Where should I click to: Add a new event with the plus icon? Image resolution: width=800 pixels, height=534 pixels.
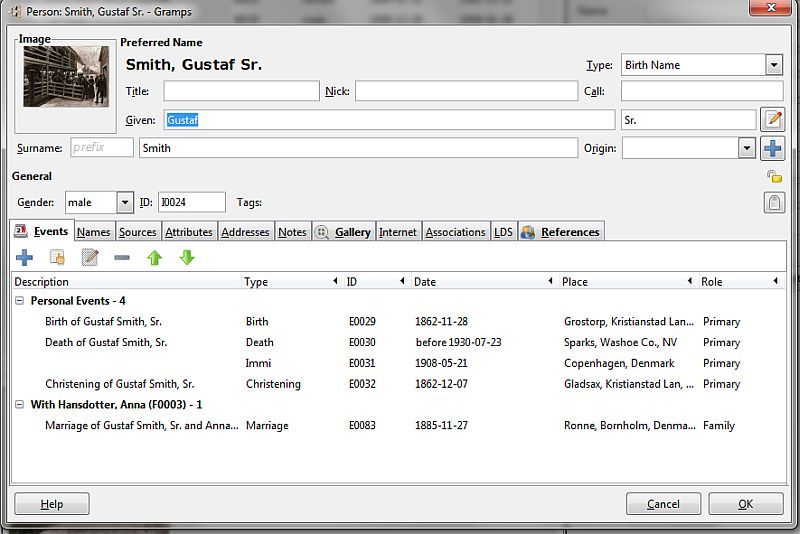[x=24, y=258]
